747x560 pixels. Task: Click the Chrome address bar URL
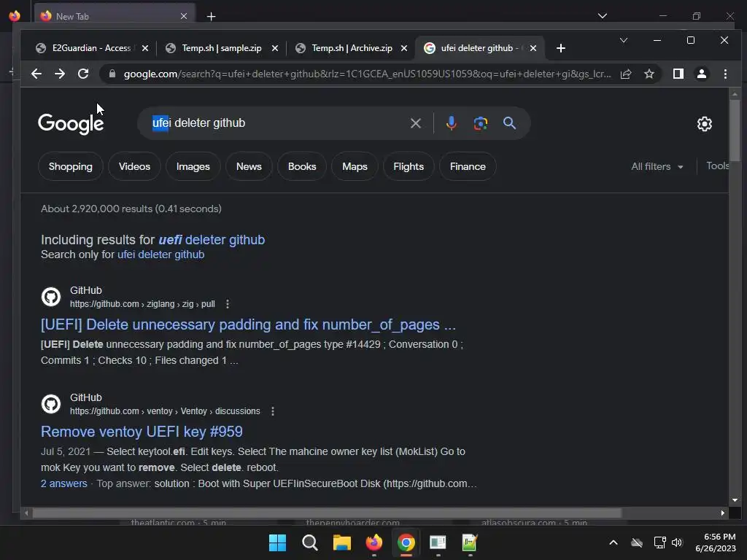point(367,74)
